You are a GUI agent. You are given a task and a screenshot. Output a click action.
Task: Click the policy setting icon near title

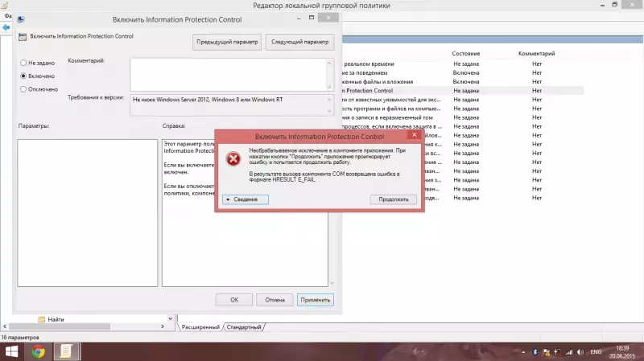point(23,37)
